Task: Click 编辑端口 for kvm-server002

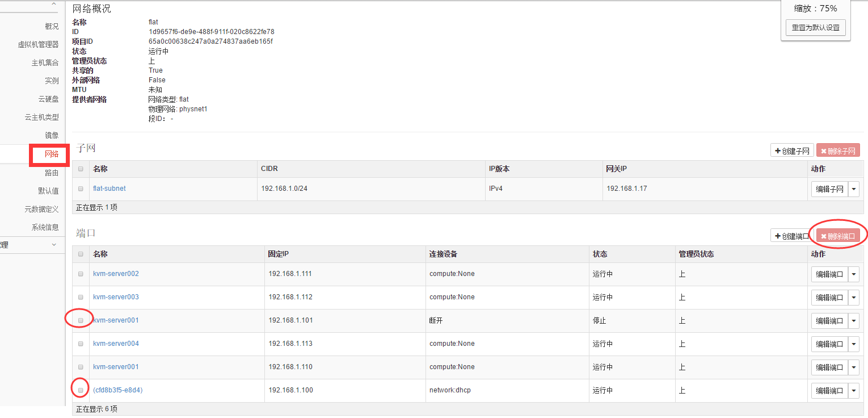Action: point(829,274)
